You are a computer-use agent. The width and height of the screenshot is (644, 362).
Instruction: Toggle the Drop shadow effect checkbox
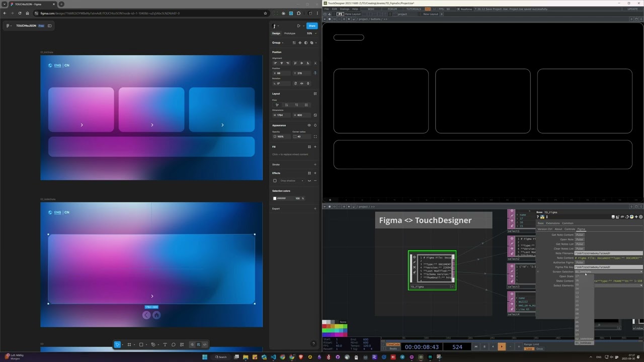point(275,180)
